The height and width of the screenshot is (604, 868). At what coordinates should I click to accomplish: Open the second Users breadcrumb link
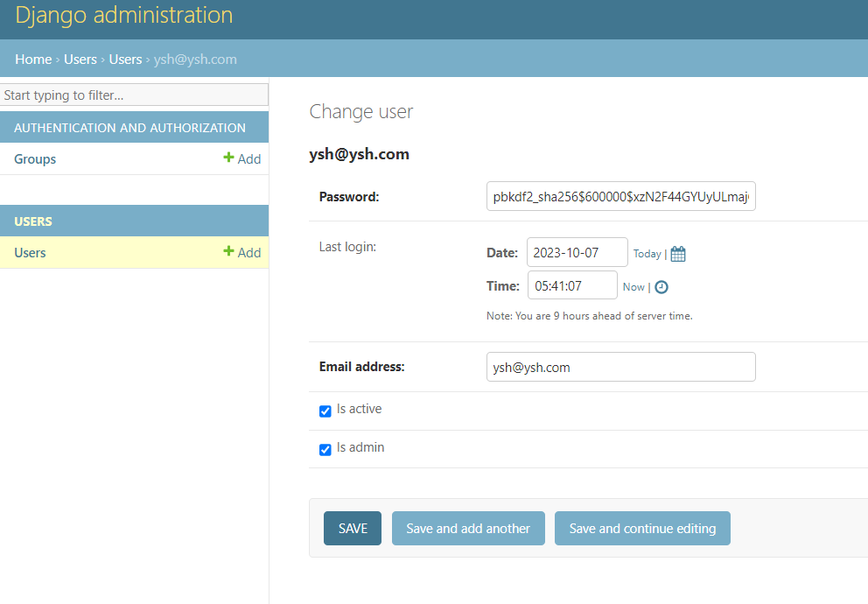[125, 60]
